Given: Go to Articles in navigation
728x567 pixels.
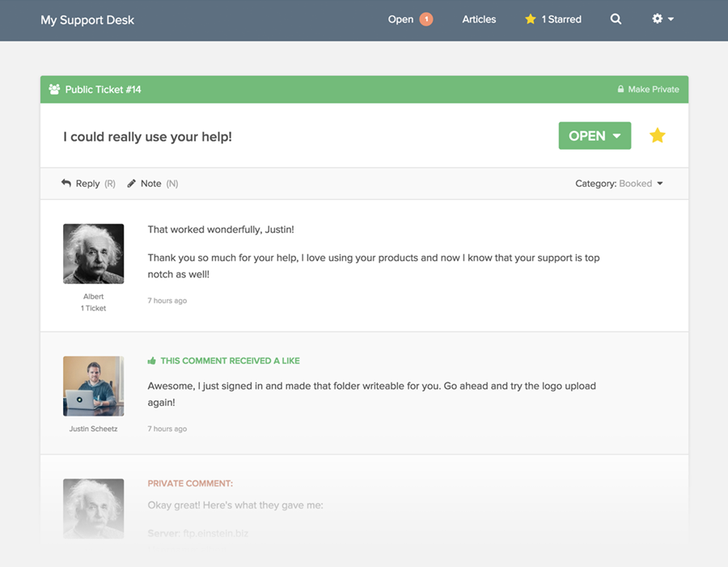Looking at the screenshot, I should point(479,19).
